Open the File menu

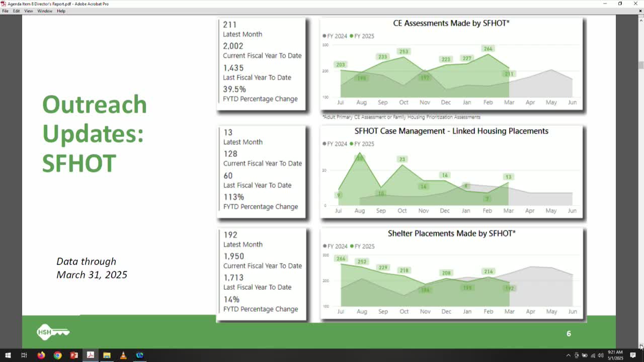pos(5,11)
